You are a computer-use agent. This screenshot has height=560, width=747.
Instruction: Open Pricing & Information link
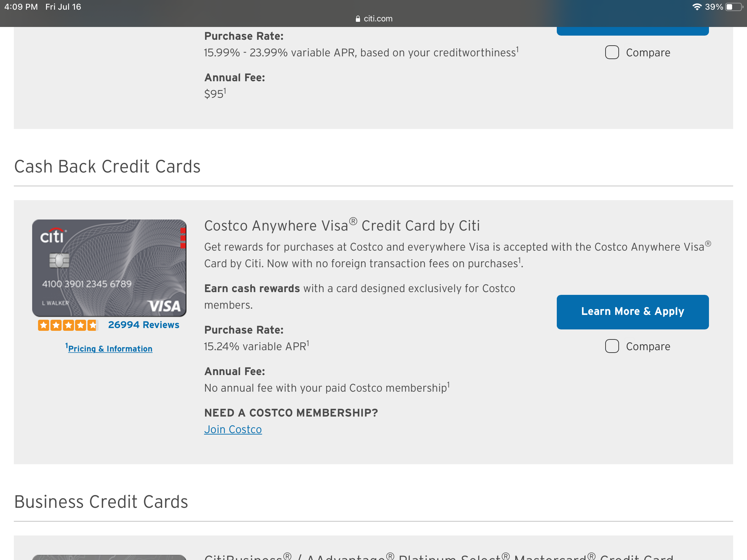point(110,348)
